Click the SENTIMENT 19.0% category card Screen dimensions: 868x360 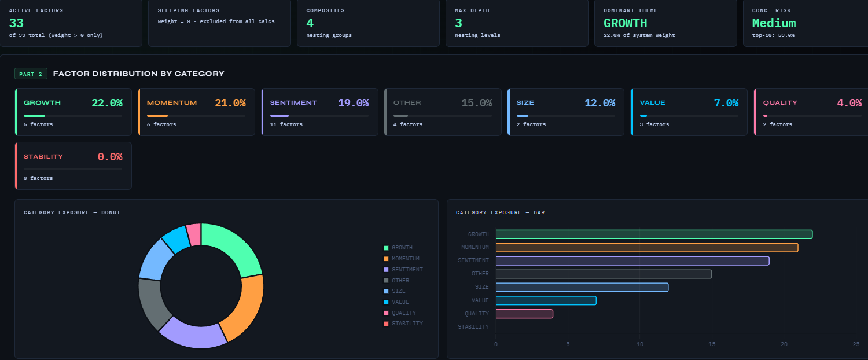coord(319,112)
